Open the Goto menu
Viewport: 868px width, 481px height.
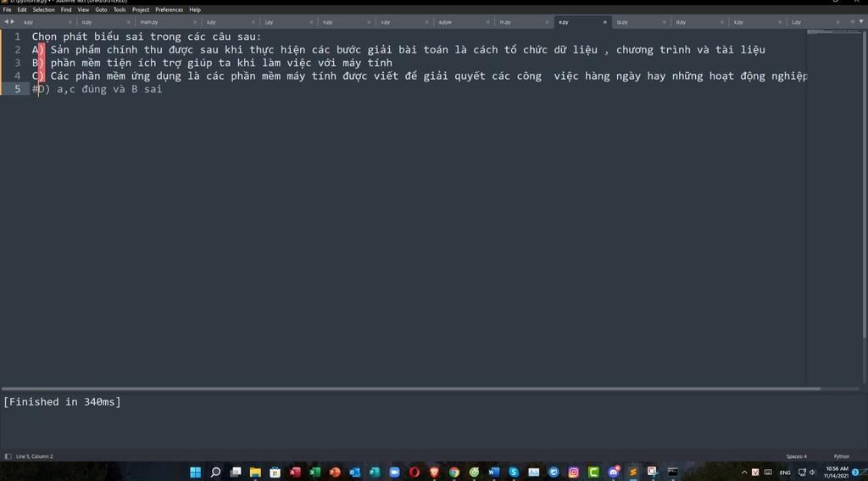pos(101,9)
